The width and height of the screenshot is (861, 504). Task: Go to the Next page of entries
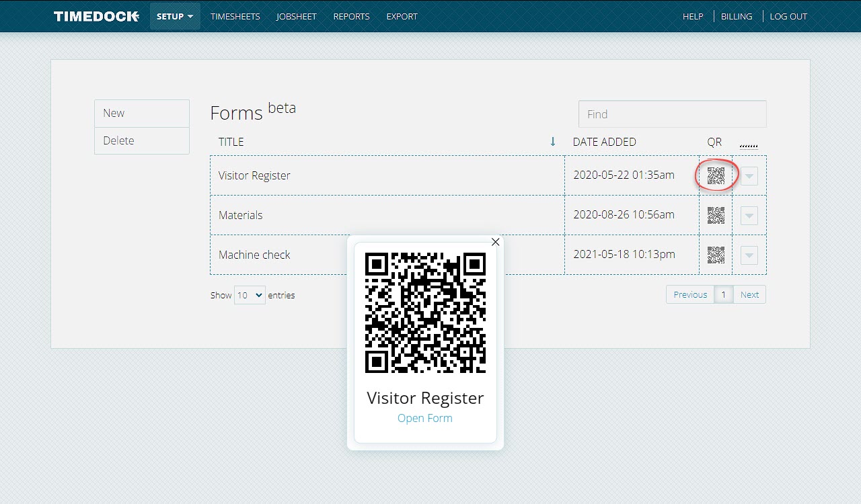(749, 294)
